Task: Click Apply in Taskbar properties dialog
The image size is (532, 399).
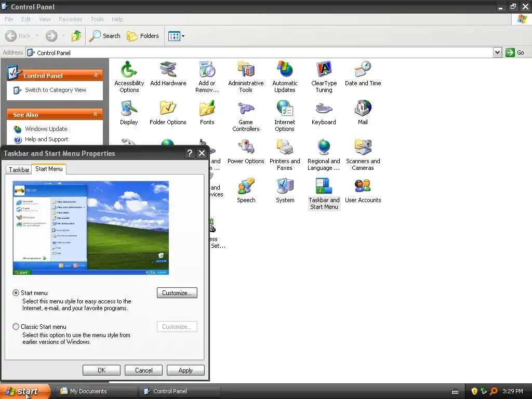Action: (185, 370)
